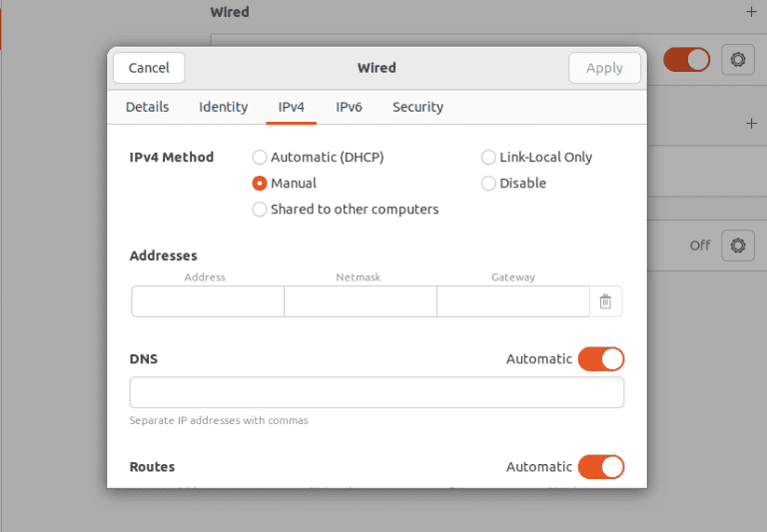Focus the Address input field

[x=208, y=301]
